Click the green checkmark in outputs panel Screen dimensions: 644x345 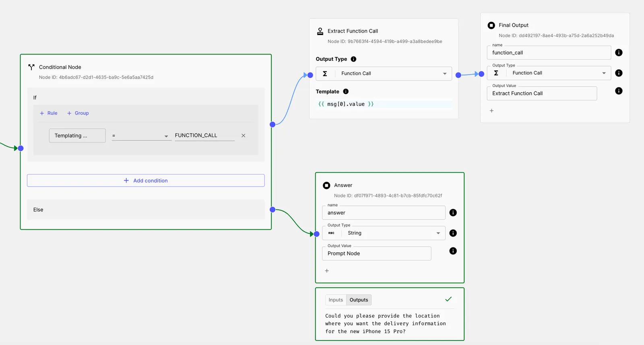[448, 299]
